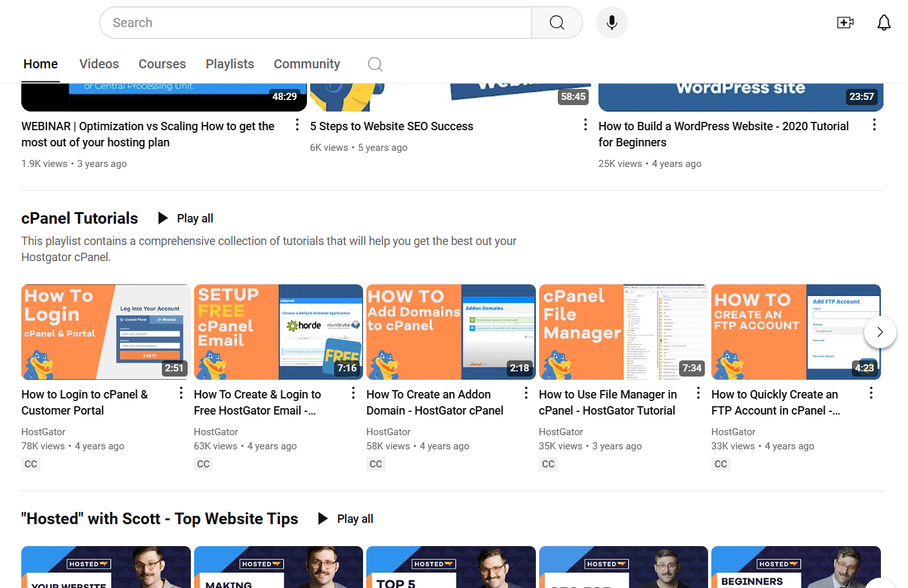Click the search magnifying glass icon
Viewport: 908px width, 588px height.
557,22
